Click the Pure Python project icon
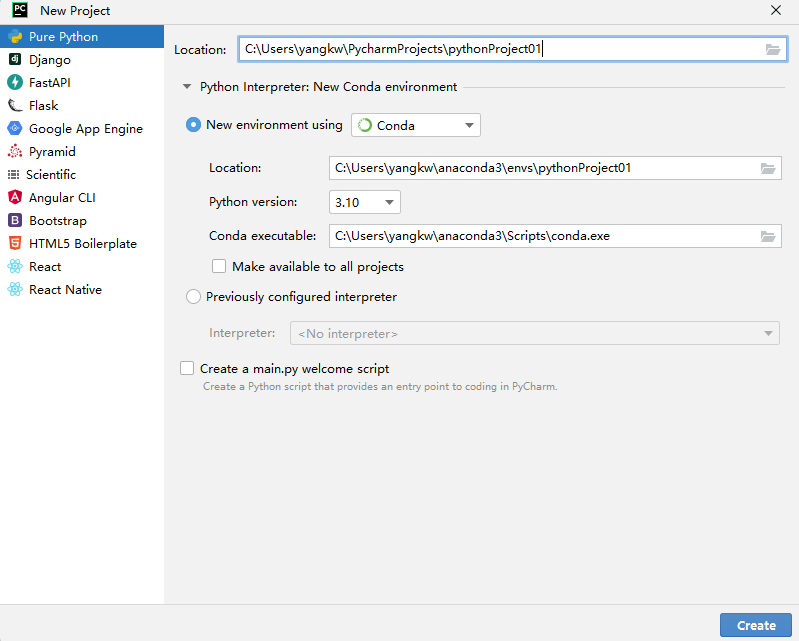This screenshot has width=799, height=641. 15,37
